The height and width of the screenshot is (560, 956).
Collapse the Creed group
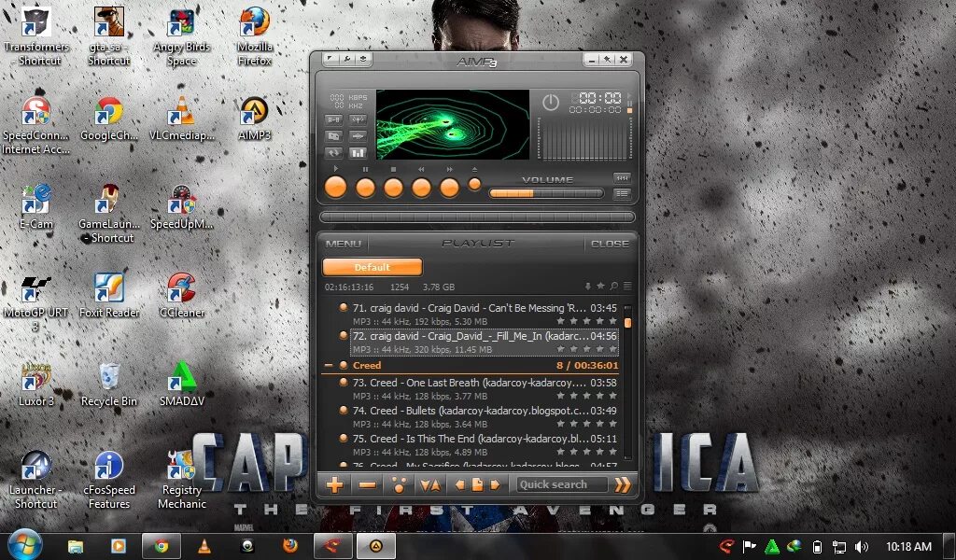[329, 366]
